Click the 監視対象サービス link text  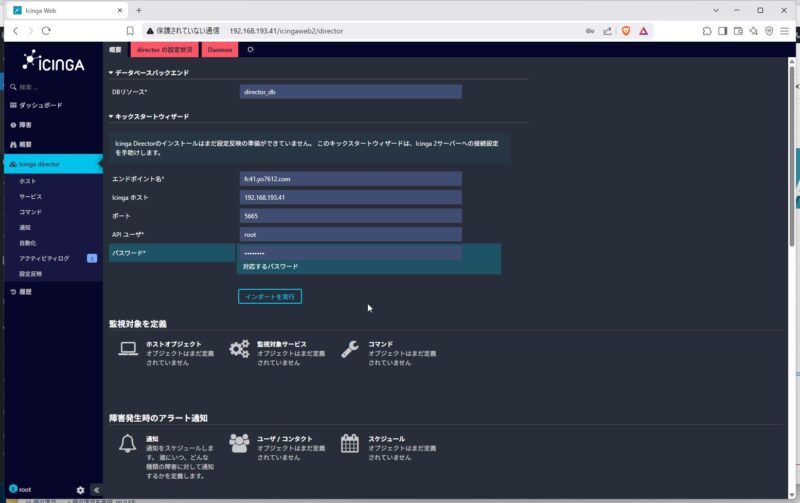tap(282, 344)
